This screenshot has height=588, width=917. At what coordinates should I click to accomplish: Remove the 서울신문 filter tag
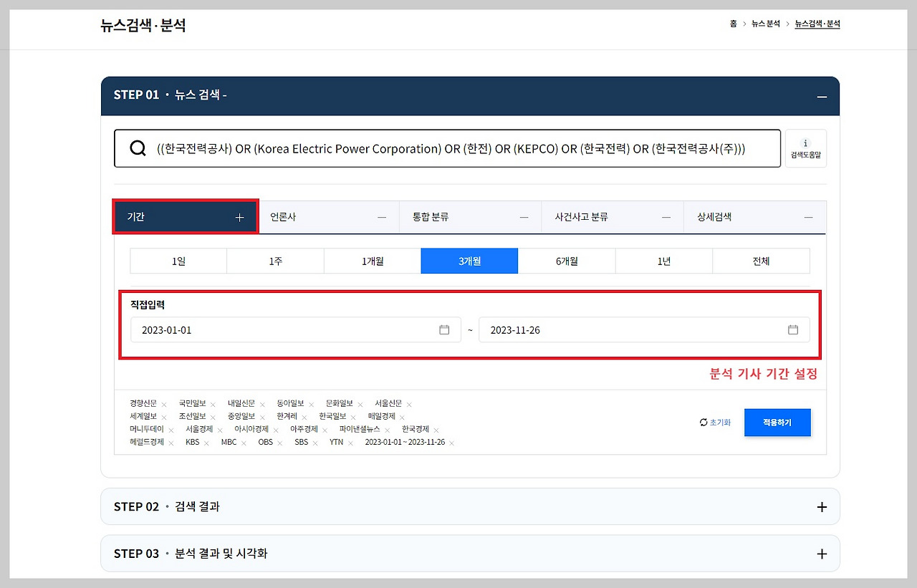(409, 405)
